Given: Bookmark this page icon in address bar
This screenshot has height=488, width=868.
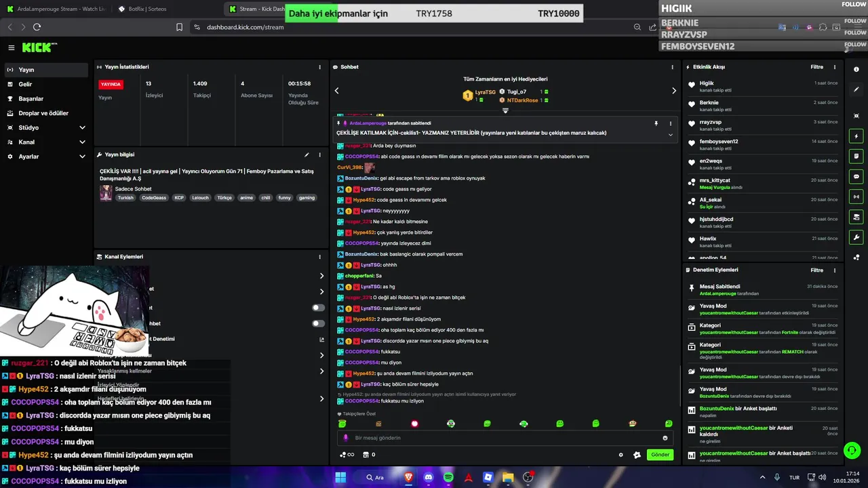Looking at the screenshot, I should (x=179, y=27).
